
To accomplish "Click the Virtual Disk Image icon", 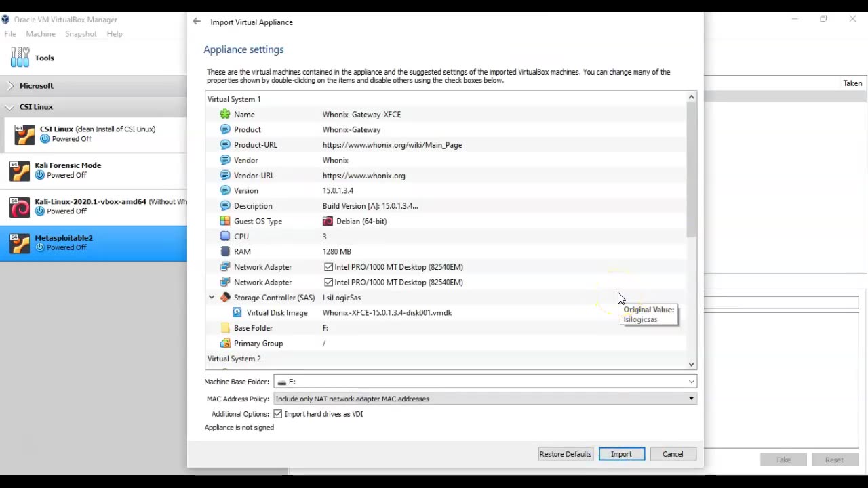I will point(237,312).
